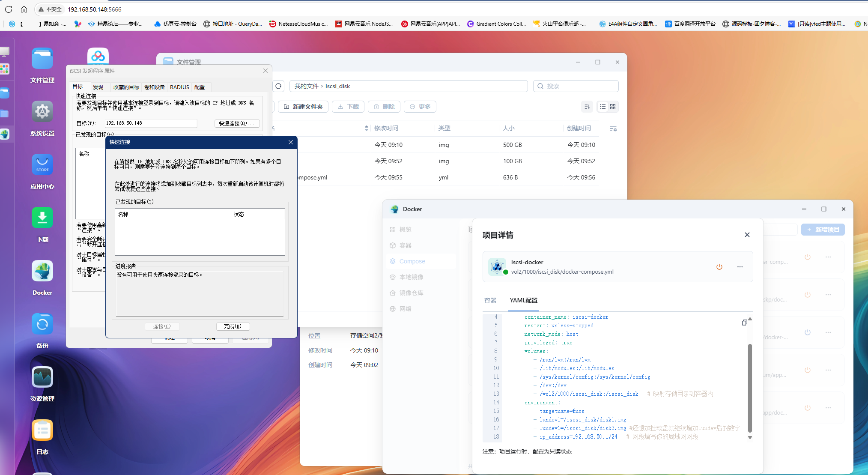Sort files by 修改时间 column
Image resolution: width=868 pixels, height=475 pixels.
point(386,128)
